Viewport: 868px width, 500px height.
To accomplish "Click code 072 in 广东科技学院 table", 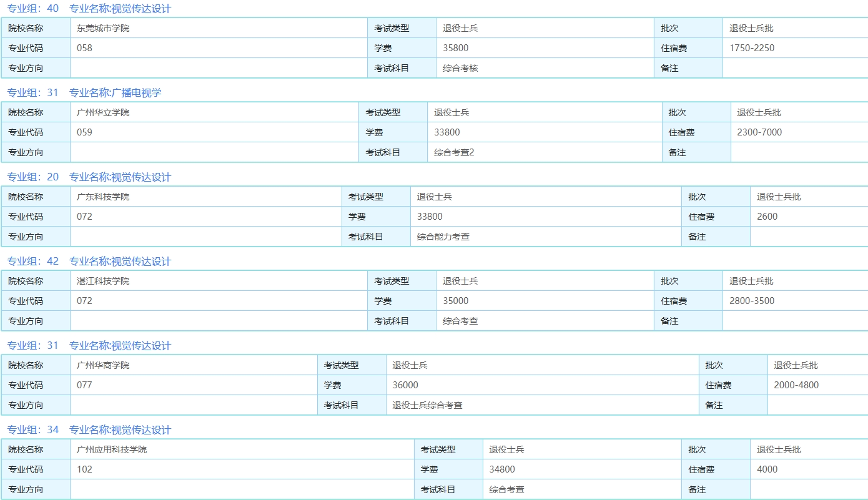I will tap(84, 217).
